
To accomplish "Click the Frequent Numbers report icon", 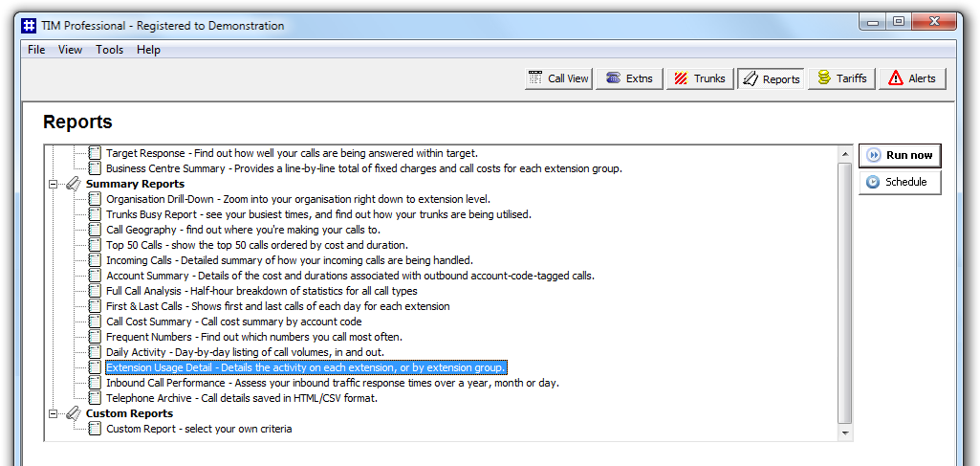I will coord(95,337).
